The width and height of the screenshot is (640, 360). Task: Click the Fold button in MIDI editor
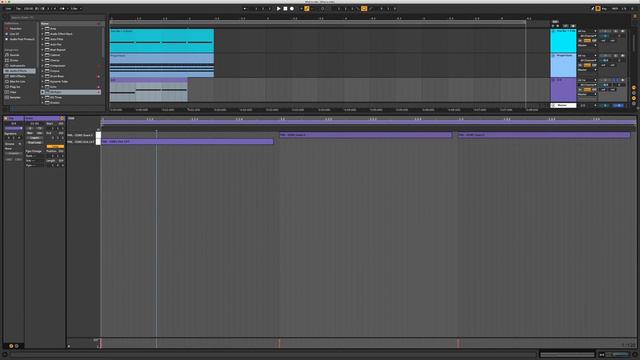[x=71, y=118]
